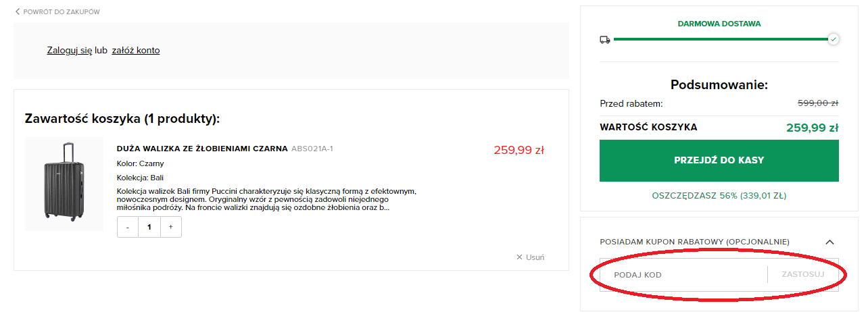Click the green free delivery progress bar
This screenshot has width=868, height=312.
[x=720, y=39]
